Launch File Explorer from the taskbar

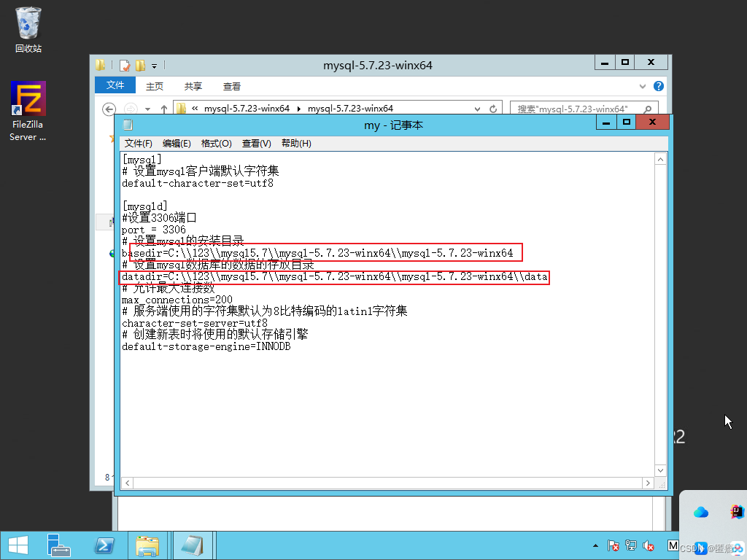[x=148, y=545]
